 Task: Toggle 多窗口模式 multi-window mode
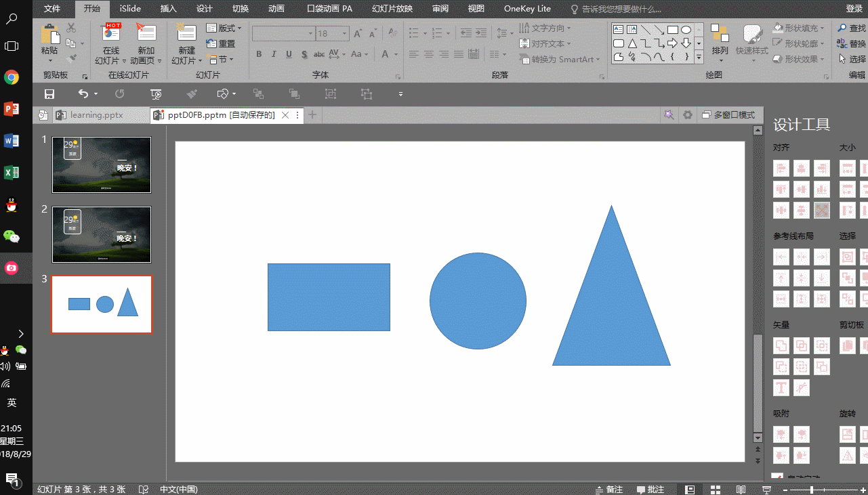pyautogui.click(x=728, y=115)
